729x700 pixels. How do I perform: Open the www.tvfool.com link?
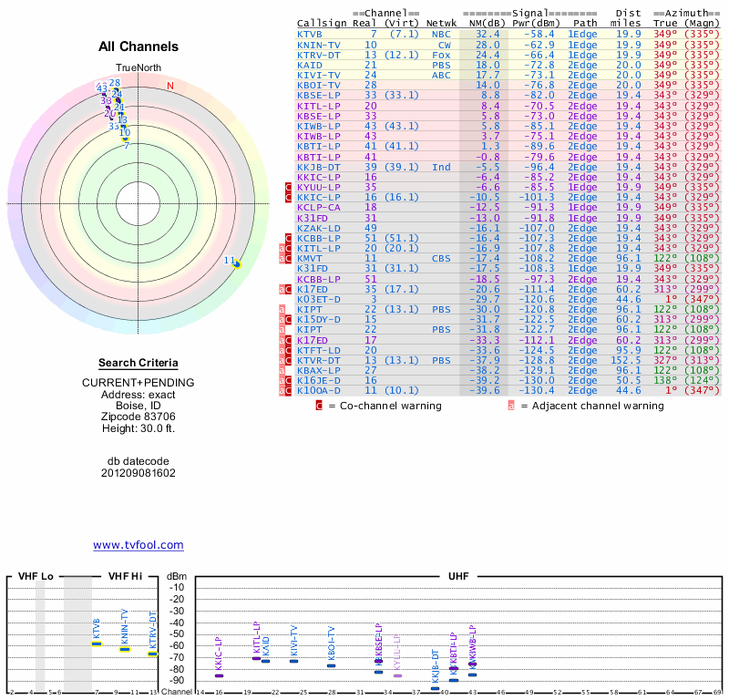point(139,545)
